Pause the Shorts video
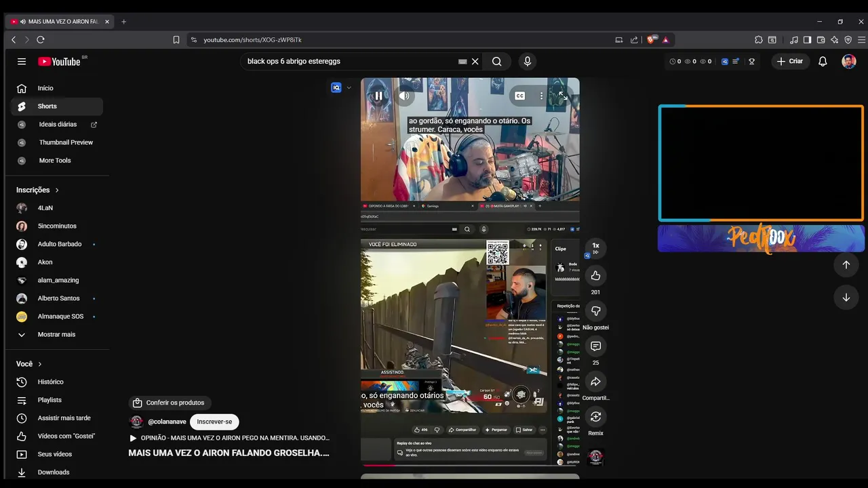Image resolution: width=868 pixels, height=488 pixels. [x=378, y=96]
